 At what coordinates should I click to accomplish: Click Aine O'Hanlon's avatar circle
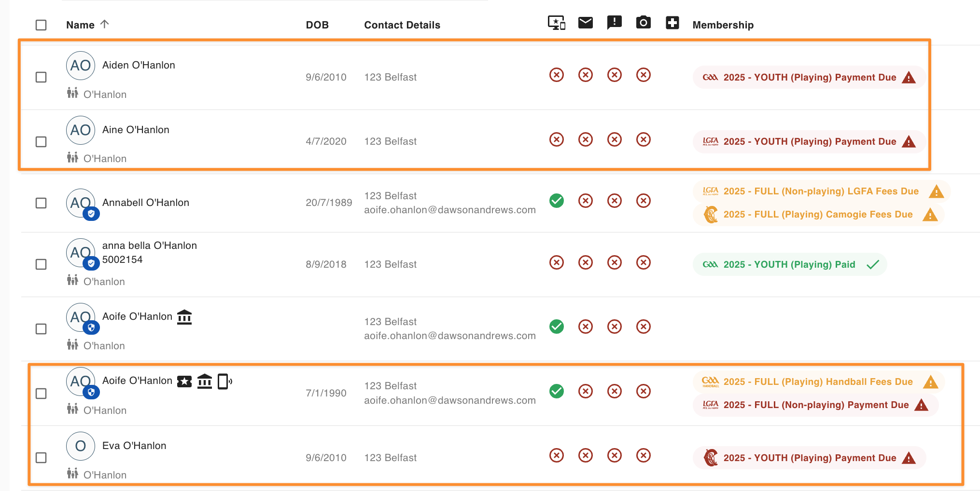click(81, 130)
